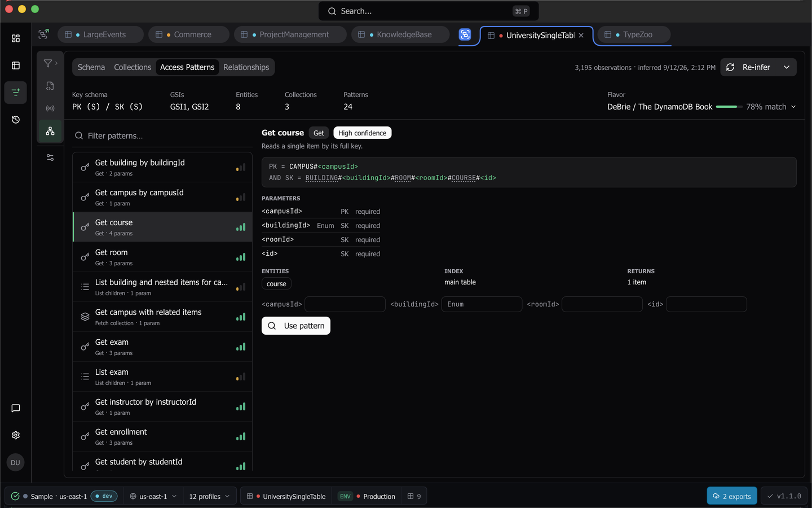Click the DU user avatar
Image resolution: width=812 pixels, height=508 pixels.
(15, 463)
